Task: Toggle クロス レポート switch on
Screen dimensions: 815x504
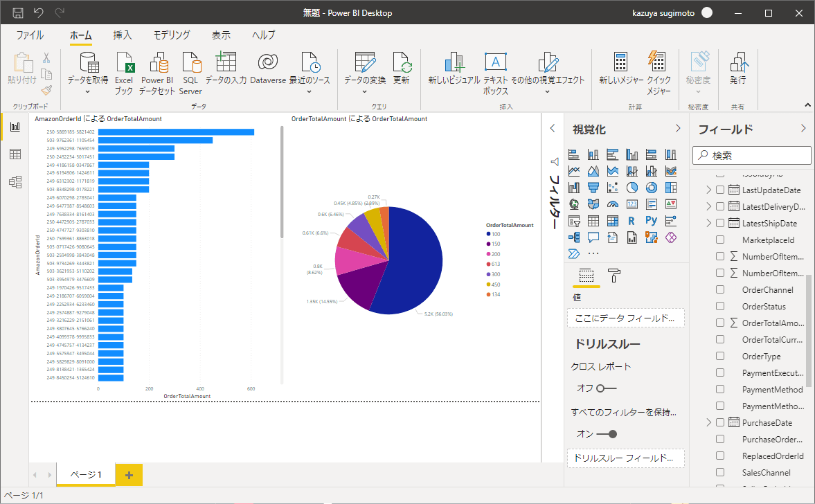Action: [x=606, y=388]
